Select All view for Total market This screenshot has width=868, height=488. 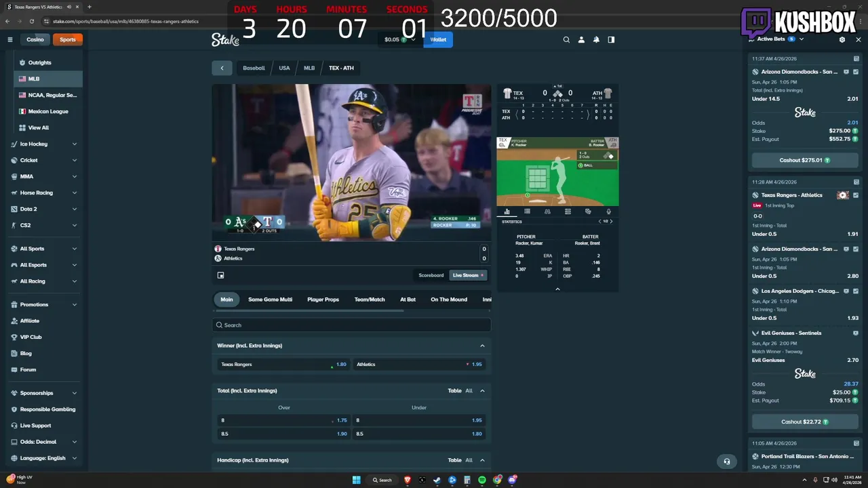point(469,390)
